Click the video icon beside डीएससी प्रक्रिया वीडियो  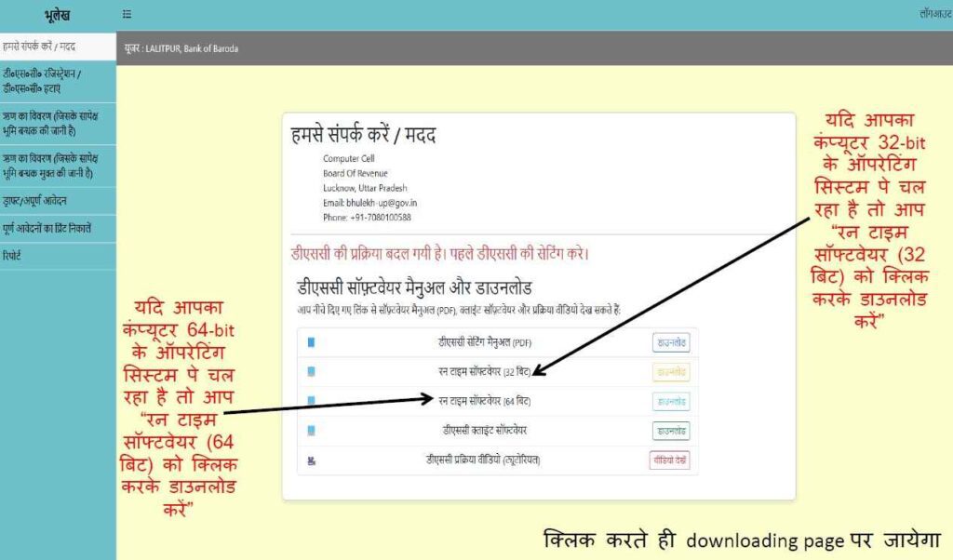click(x=311, y=460)
